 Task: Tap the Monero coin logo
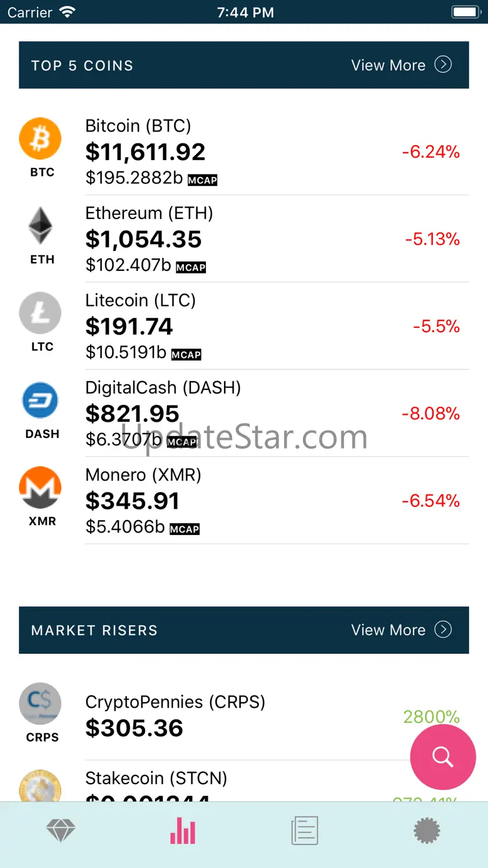pos(40,488)
